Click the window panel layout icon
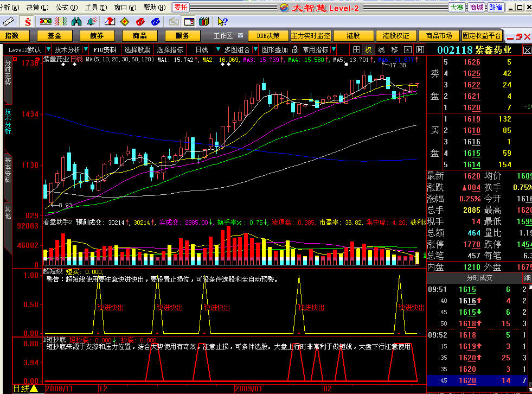 pyautogui.click(x=189, y=22)
